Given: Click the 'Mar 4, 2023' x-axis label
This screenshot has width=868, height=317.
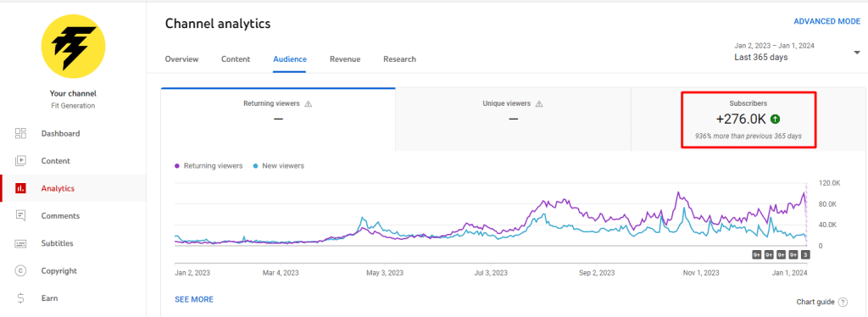Looking at the screenshot, I should (x=281, y=273).
